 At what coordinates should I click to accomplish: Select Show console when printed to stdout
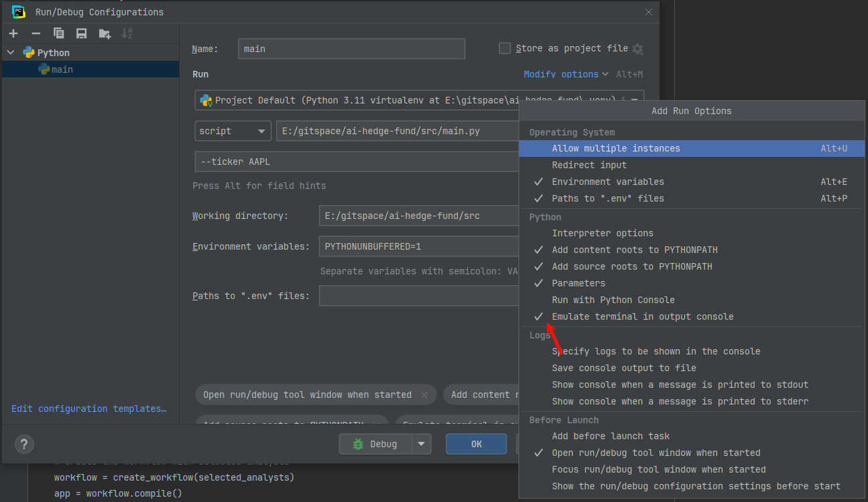coord(692,385)
